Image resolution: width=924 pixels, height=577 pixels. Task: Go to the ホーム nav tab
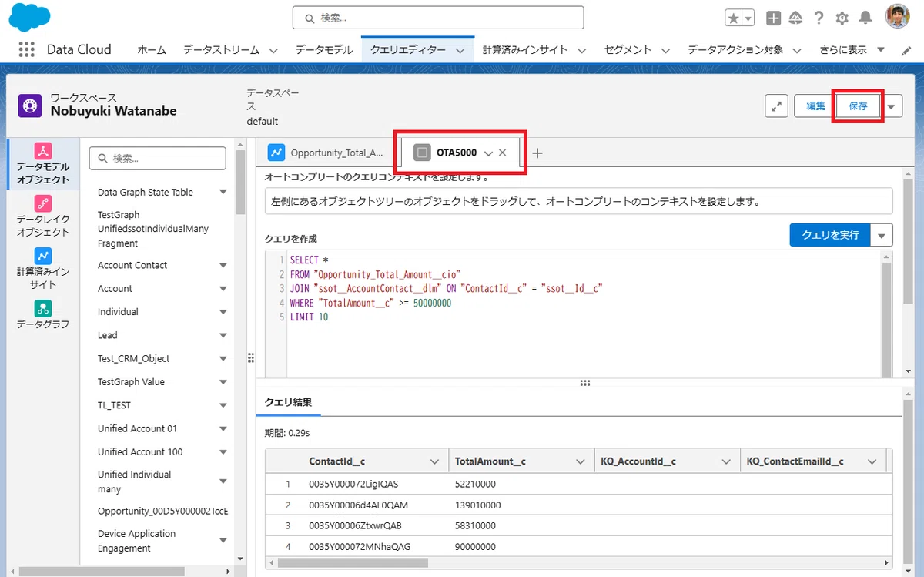click(x=152, y=49)
